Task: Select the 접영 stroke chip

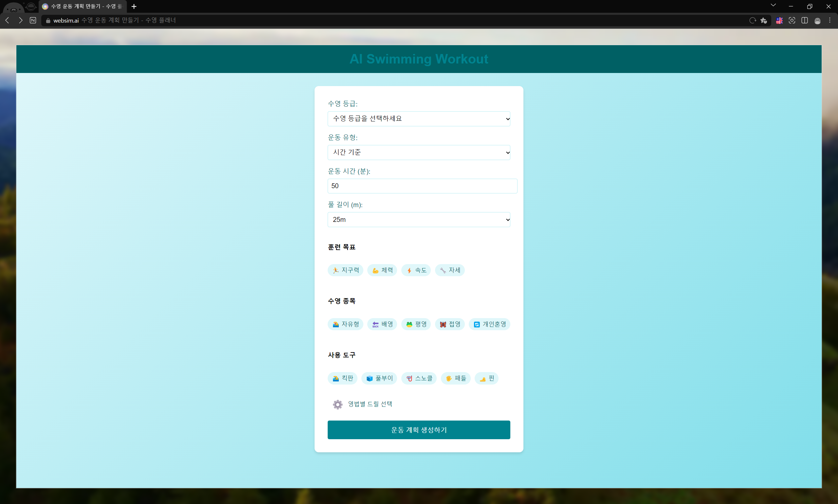Action: click(x=449, y=324)
